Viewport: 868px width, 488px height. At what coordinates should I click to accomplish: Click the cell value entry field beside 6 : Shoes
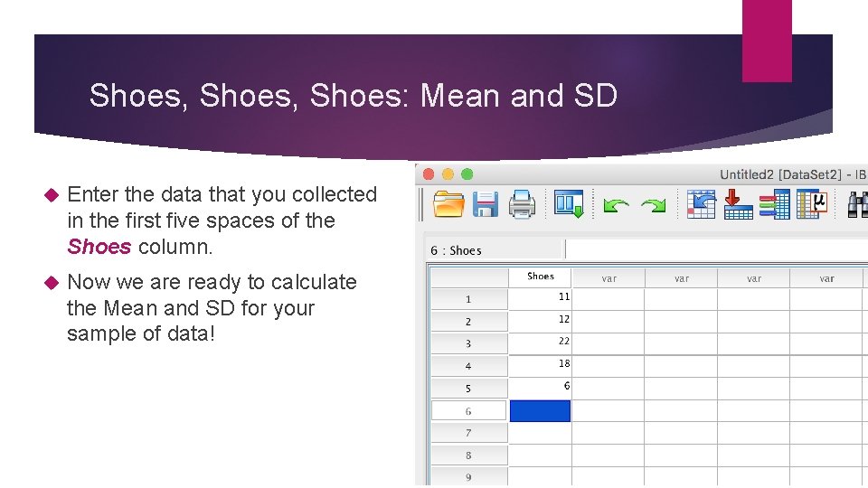coord(717,249)
